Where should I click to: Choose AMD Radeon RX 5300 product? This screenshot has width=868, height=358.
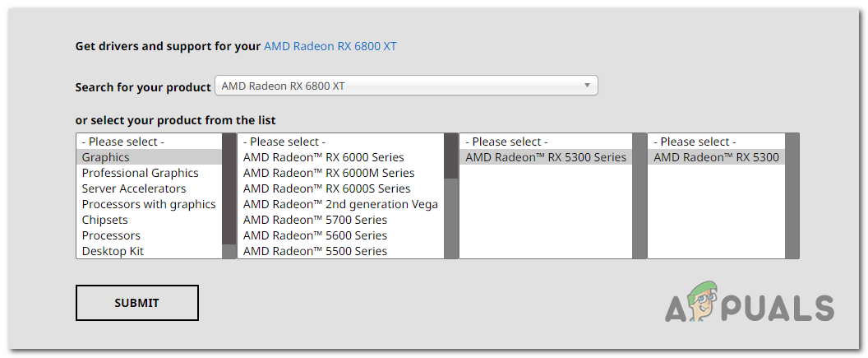click(716, 157)
